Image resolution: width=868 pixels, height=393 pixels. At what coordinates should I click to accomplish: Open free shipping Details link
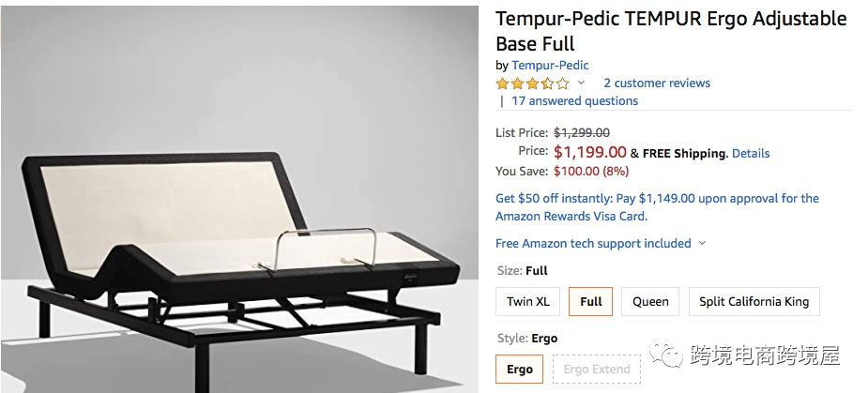point(751,153)
